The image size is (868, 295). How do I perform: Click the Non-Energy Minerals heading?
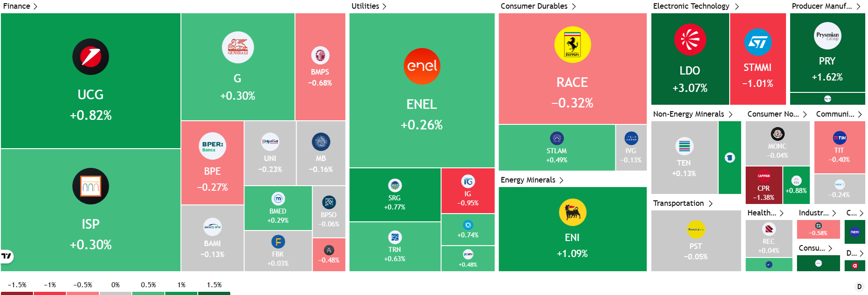(688, 114)
